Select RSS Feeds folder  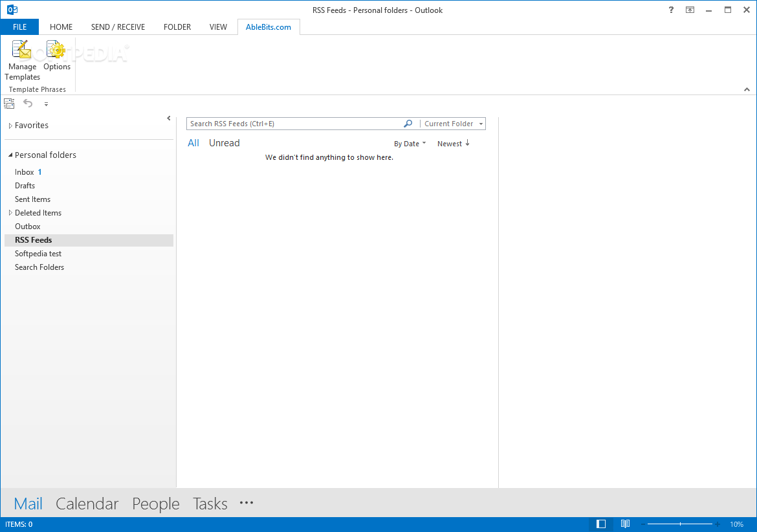(x=89, y=240)
